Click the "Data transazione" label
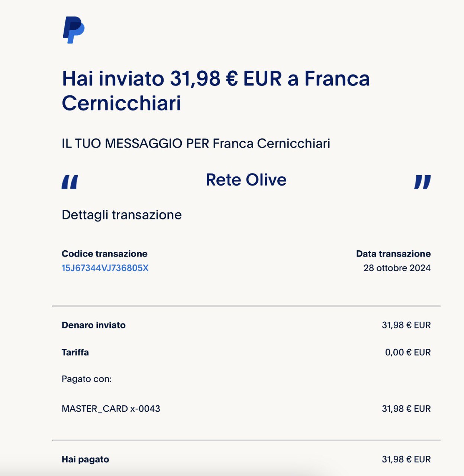The image size is (464, 476). [393, 254]
